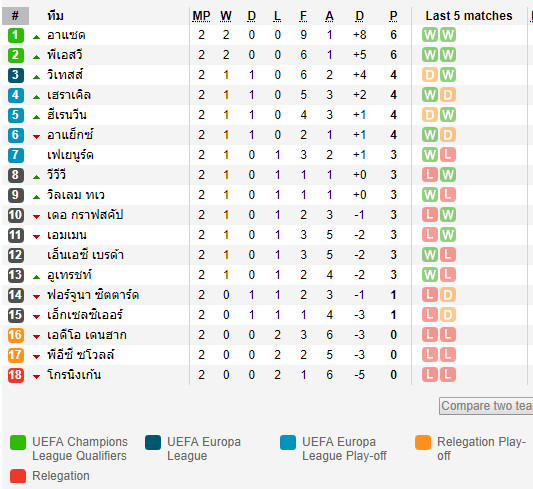Click the Compare two teams button
Image resolution: width=533 pixels, height=489 pixels.
(486, 406)
